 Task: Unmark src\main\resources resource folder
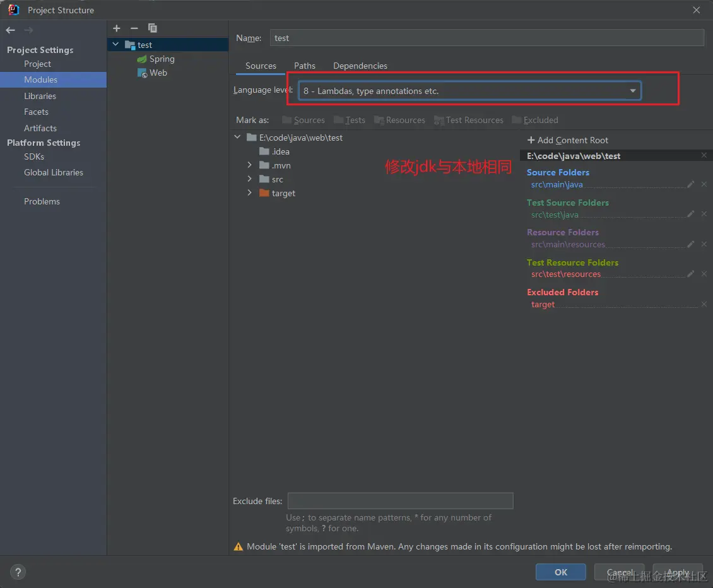704,244
